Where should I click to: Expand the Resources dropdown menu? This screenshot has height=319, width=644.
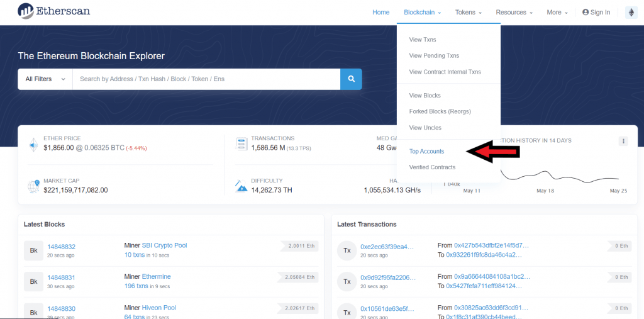(x=514, y=13)
